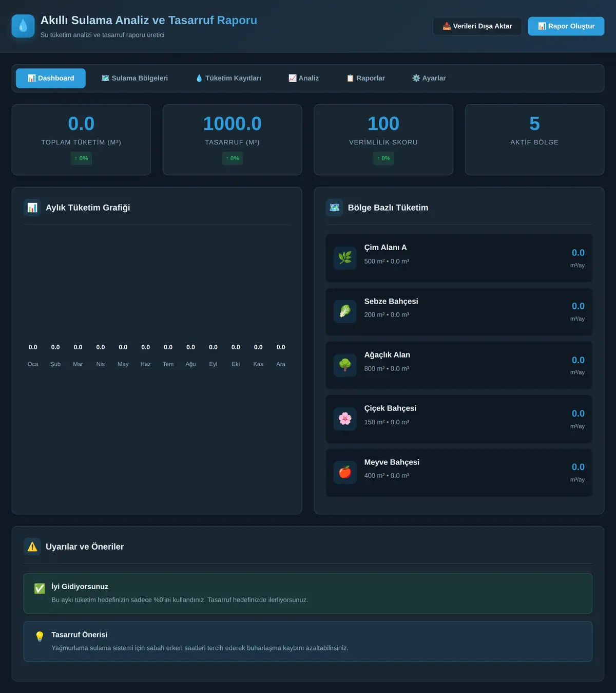Viewport: 616px width, 693px height.
Task: Click the Çim Alanı A zone name
Action: pos(386,248)
